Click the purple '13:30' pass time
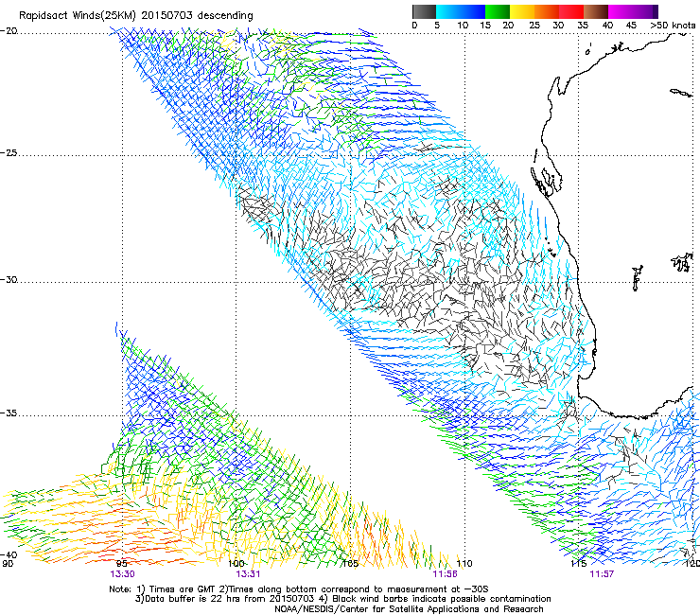 [122, 574]
